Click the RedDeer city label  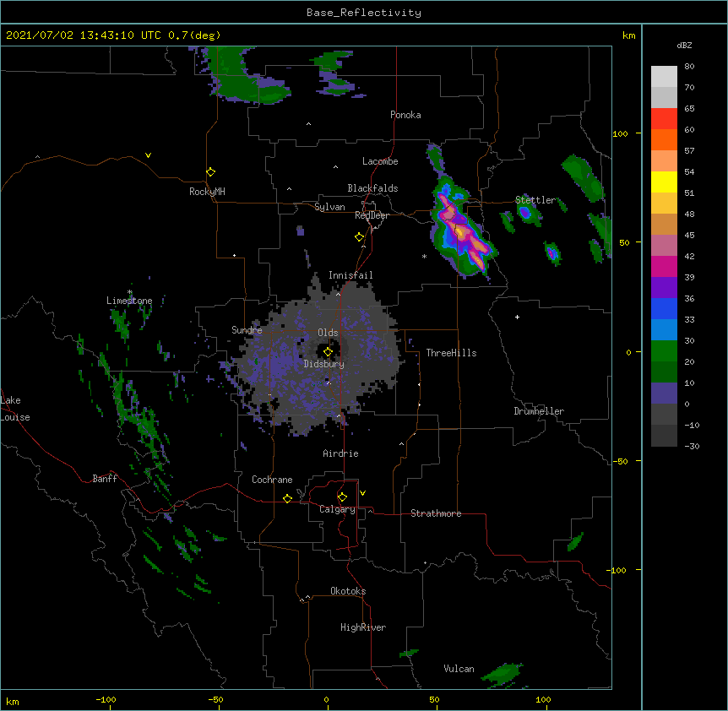point(372,215)
